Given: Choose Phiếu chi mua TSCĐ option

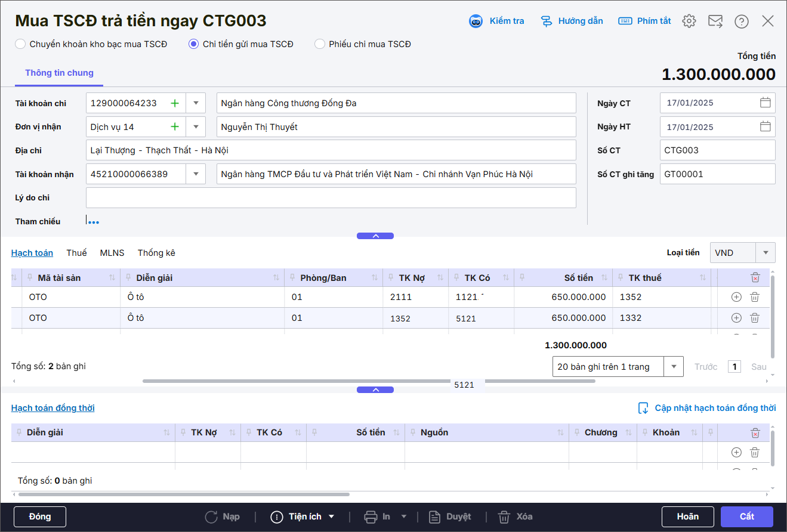Looking at the screenshot, I should [x=320, y=44].
